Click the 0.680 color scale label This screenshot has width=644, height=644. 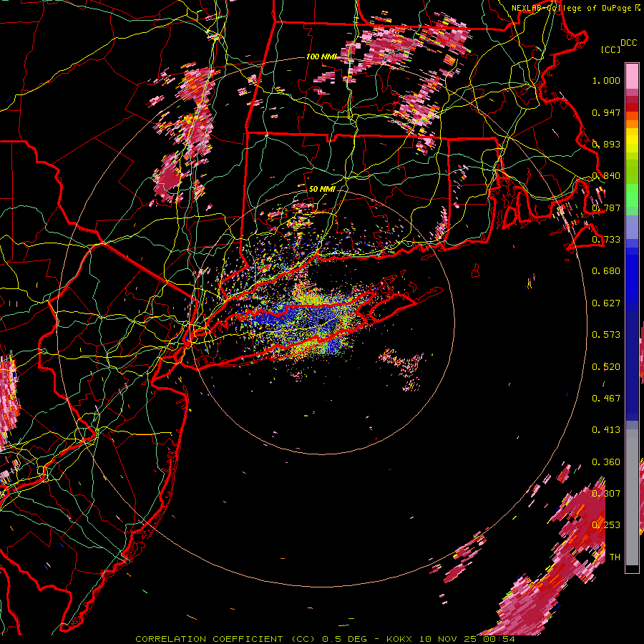pyautogui.click(x=606, y=271)
